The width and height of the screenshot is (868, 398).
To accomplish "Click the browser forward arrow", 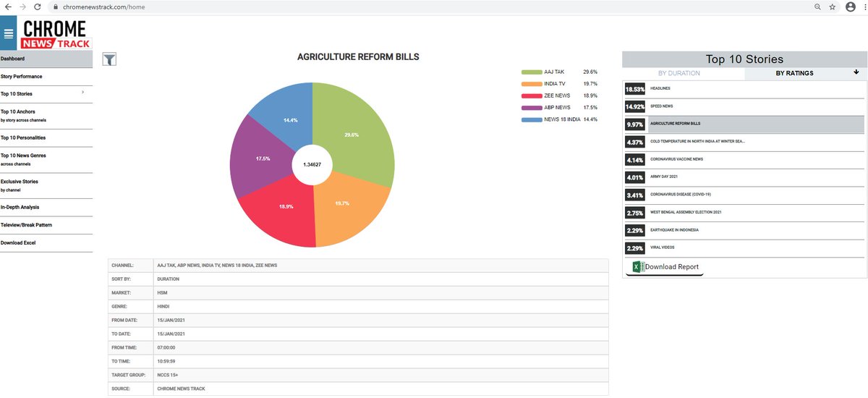I will pyautogui.click(x=22, y=7).
